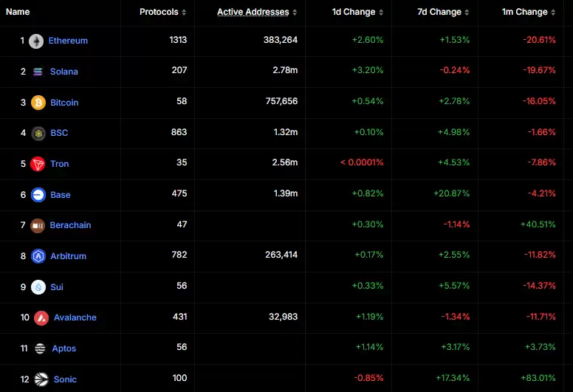Click the Tron logo icon

point(38,164)
